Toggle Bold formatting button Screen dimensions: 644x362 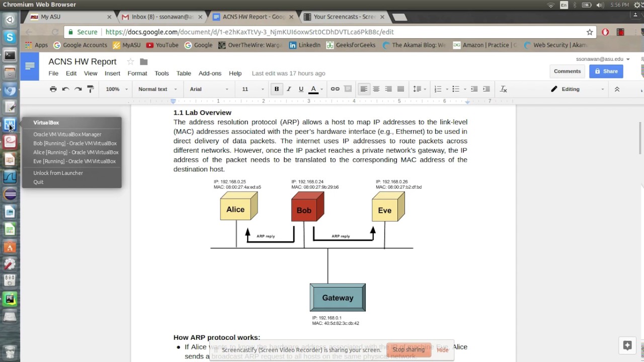[276, 89]
